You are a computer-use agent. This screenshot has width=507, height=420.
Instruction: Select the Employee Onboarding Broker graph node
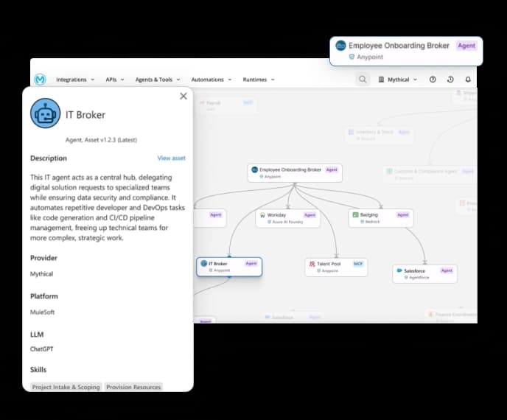pos(295,173)
